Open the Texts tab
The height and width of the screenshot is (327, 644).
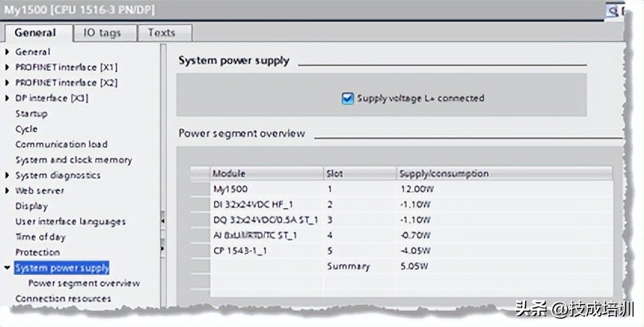tap(161, 32)
